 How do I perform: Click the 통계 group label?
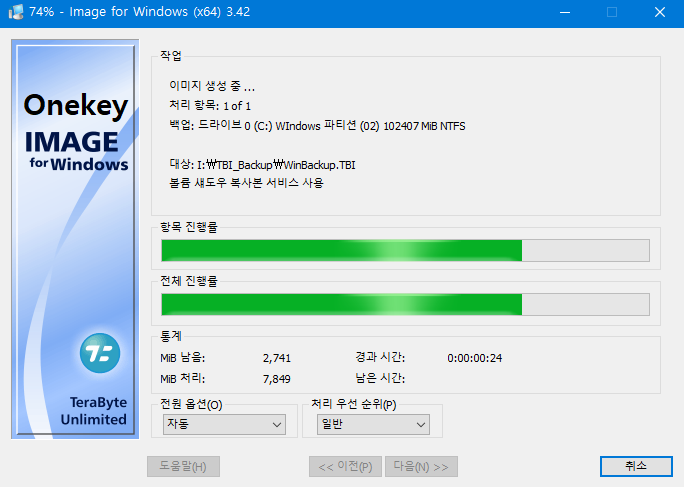point(171,336)
